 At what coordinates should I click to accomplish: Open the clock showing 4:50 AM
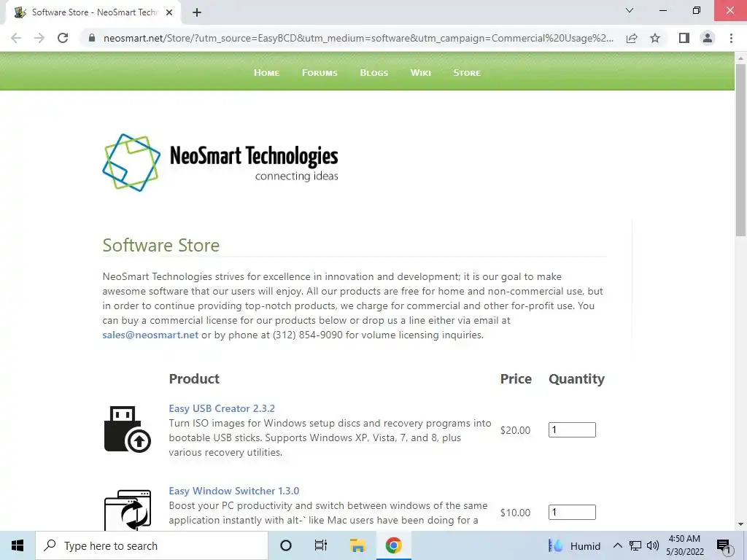pyautogui.click(x=684, y=545)
